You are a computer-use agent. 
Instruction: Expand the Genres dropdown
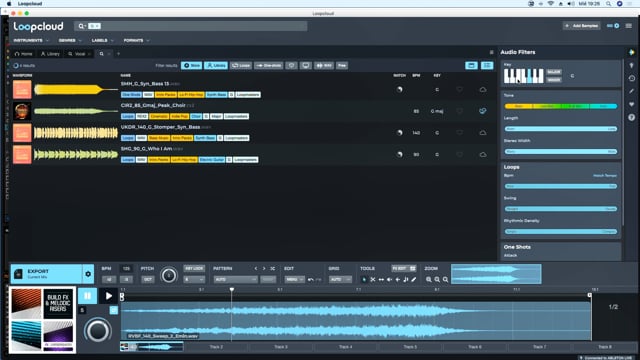(70, 40)
